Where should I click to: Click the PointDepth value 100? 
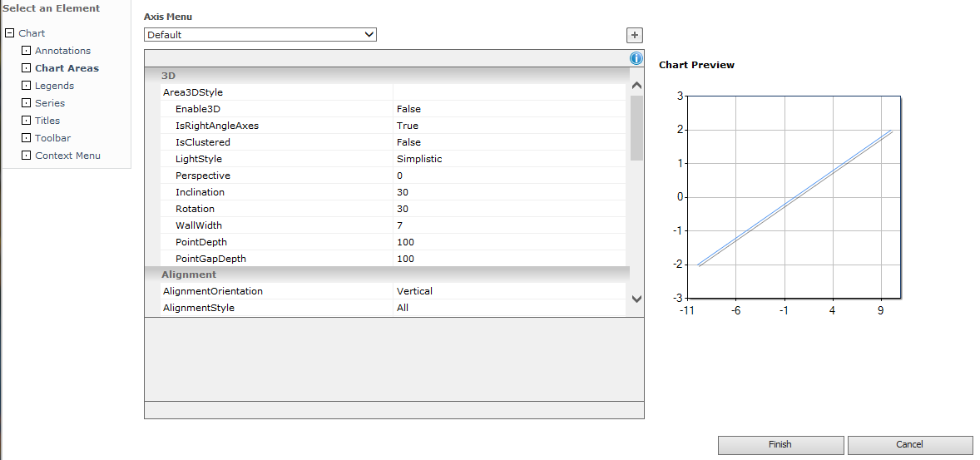click(406, 243)
